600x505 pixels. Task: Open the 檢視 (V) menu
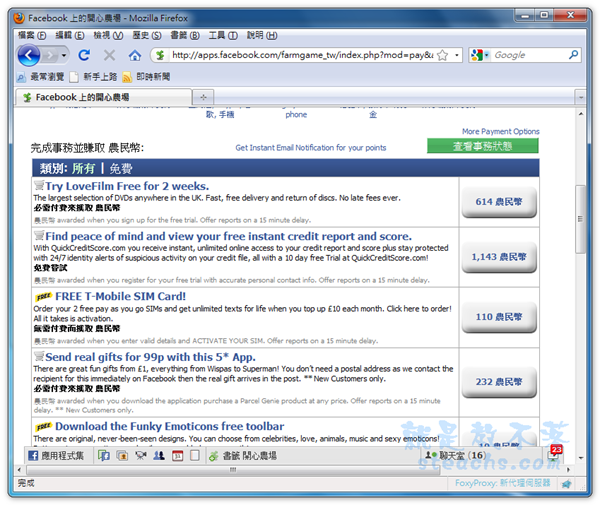[108, 36]
